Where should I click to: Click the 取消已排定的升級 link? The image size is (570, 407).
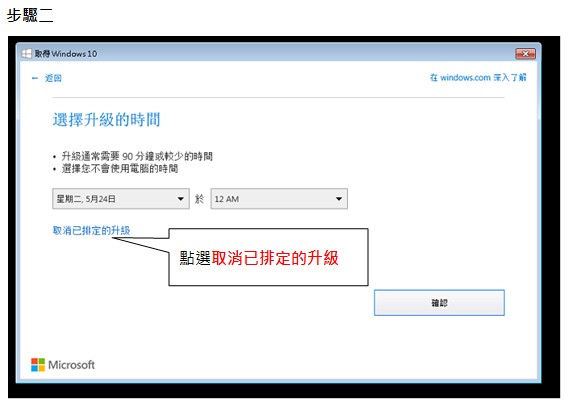click(x=91, y=230)
